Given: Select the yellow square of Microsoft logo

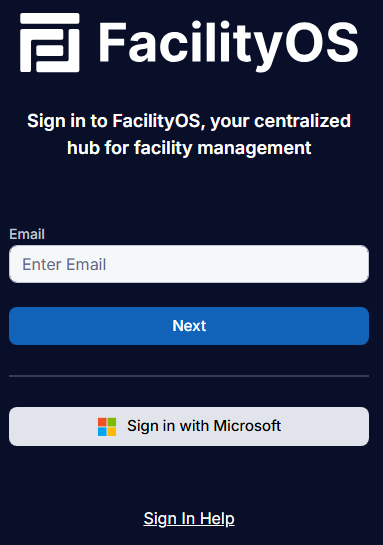Looking at the screenshot, I should pos(112,432).
